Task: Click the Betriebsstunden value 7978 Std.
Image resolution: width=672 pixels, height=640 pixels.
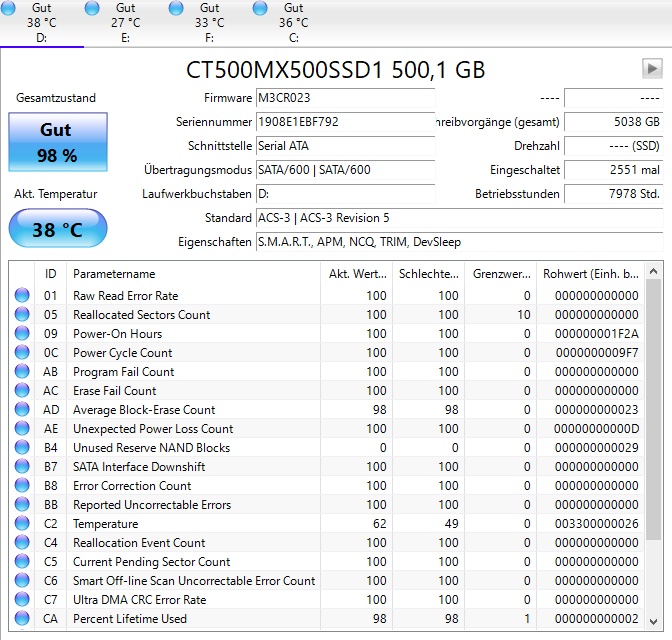Action: (x=614, y=194)
